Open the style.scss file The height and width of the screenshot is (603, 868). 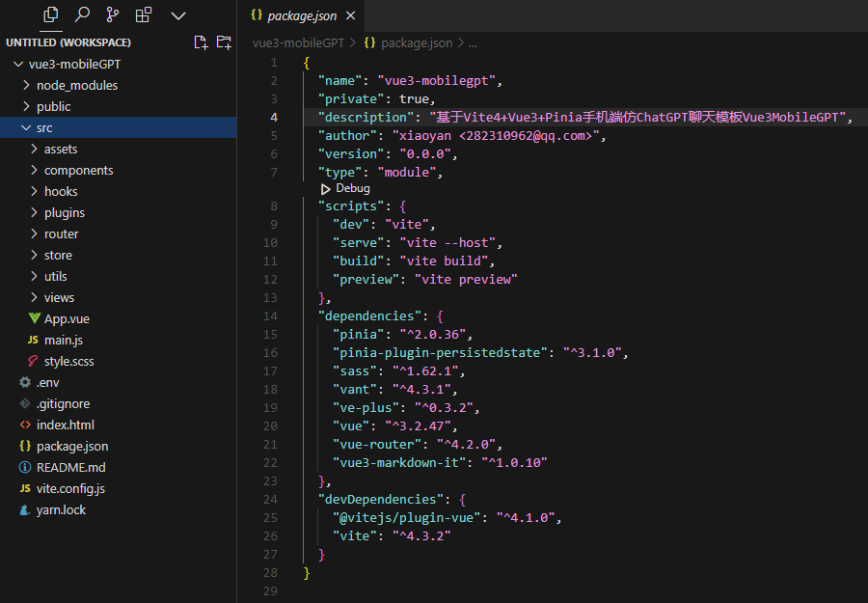(68, 361)
